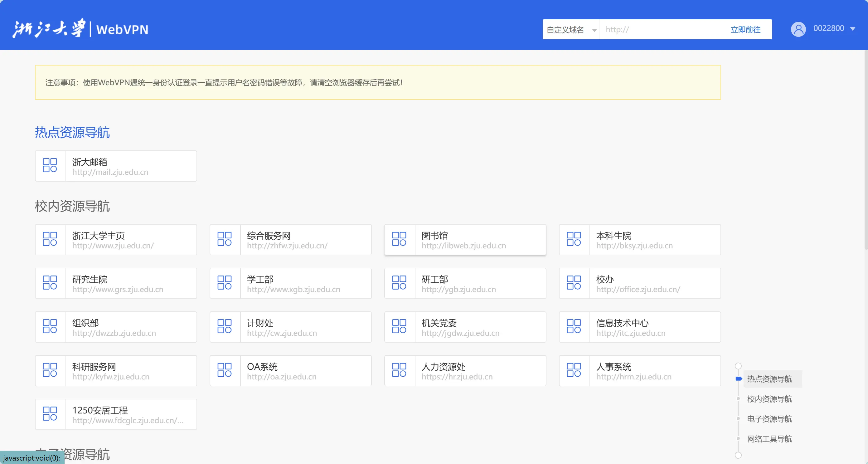Viewport: 868px width, 464px height.
Task: Open the 计财处 link
Action: click(290, 327)
